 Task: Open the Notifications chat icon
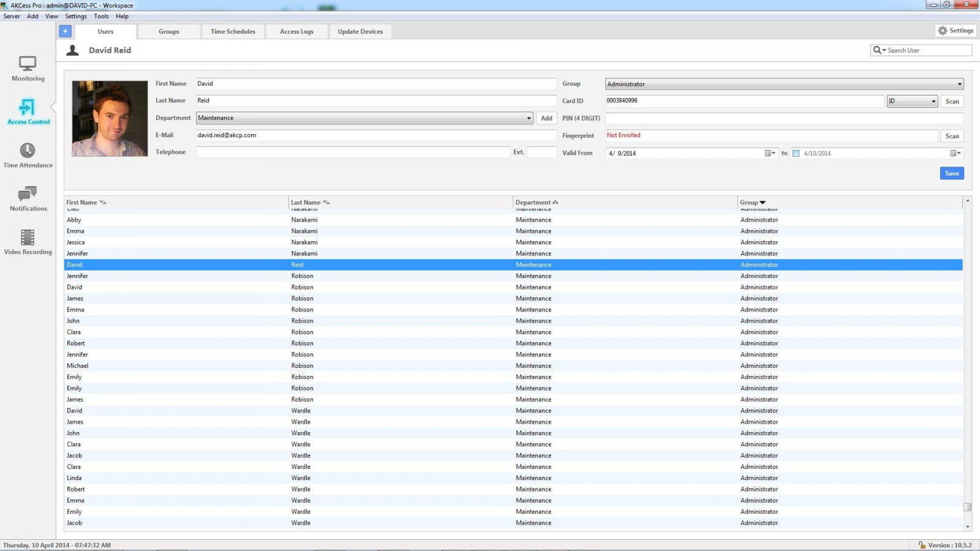[x=28, y=194]
